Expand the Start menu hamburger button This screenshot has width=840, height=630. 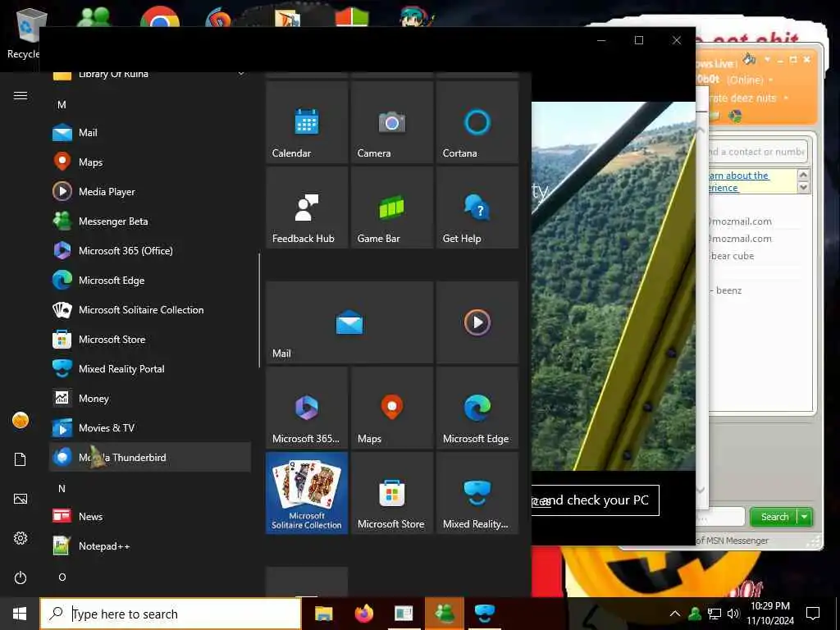[x=21, y=96]
